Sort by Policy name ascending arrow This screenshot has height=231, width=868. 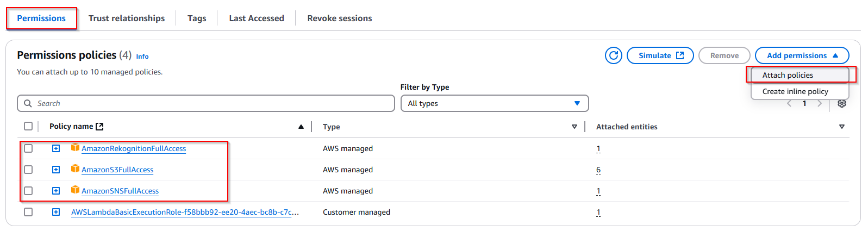(301, 127)
